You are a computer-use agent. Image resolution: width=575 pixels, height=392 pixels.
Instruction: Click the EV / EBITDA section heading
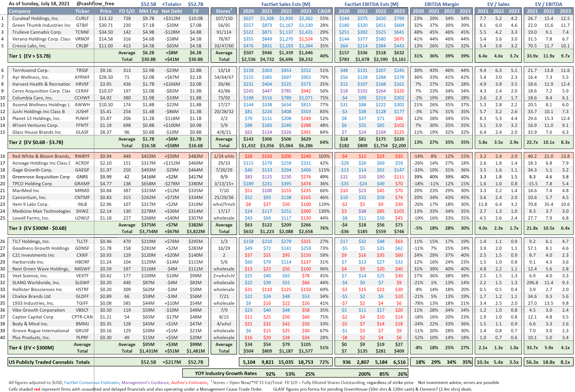[x=548, y=4]
